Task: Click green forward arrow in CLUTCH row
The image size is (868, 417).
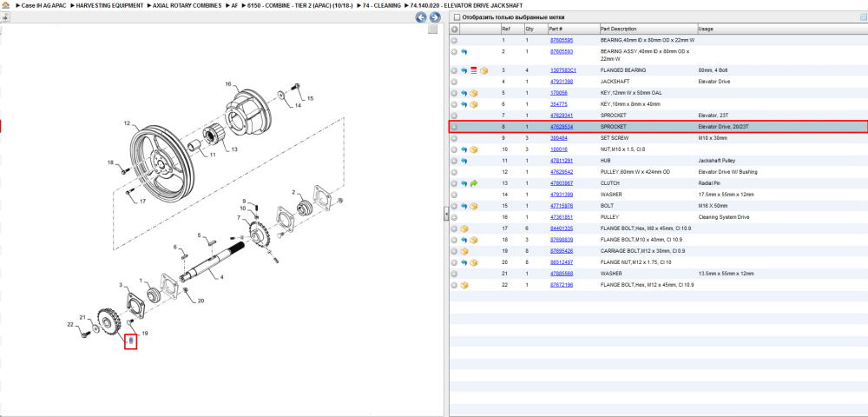Action: pos(474,183)
